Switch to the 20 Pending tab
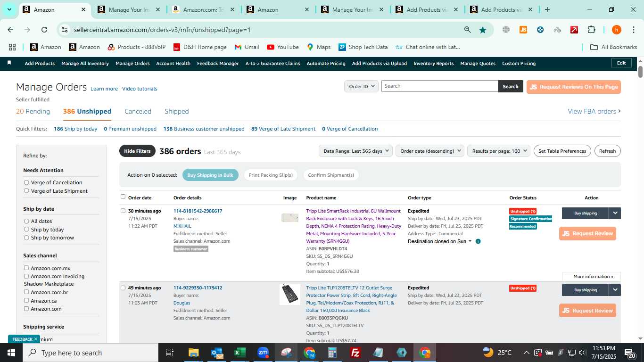644x362 pixels. (33, 112)
